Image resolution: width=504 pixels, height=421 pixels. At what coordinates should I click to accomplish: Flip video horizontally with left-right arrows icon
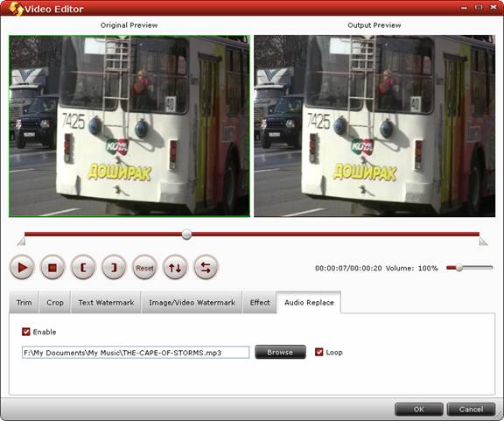pos(206,267)
